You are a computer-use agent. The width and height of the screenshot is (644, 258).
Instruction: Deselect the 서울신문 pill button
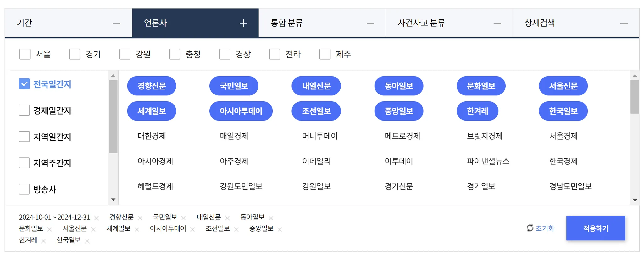coord(563,86)
